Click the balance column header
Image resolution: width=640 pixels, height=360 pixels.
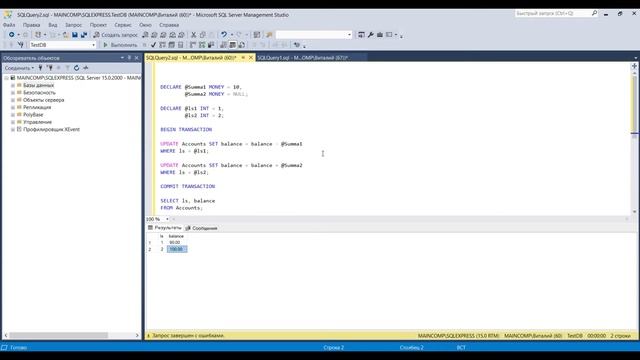pyautogui.click(x=176, y=236)
